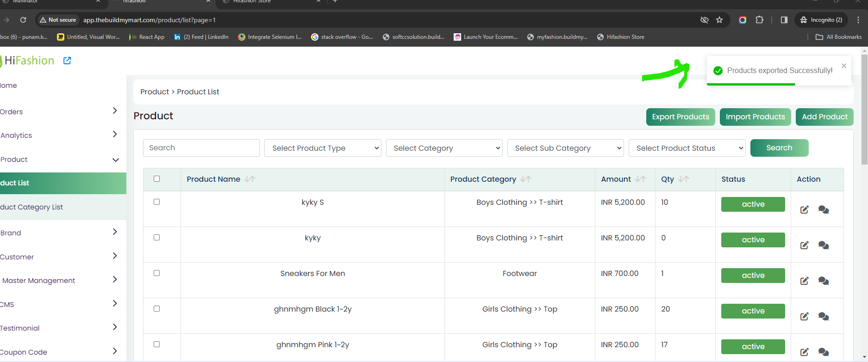Select ghnmhgm Black 1~2y checkbox
This screenshot has width=868, height=362.
click(x=156, y=309)
